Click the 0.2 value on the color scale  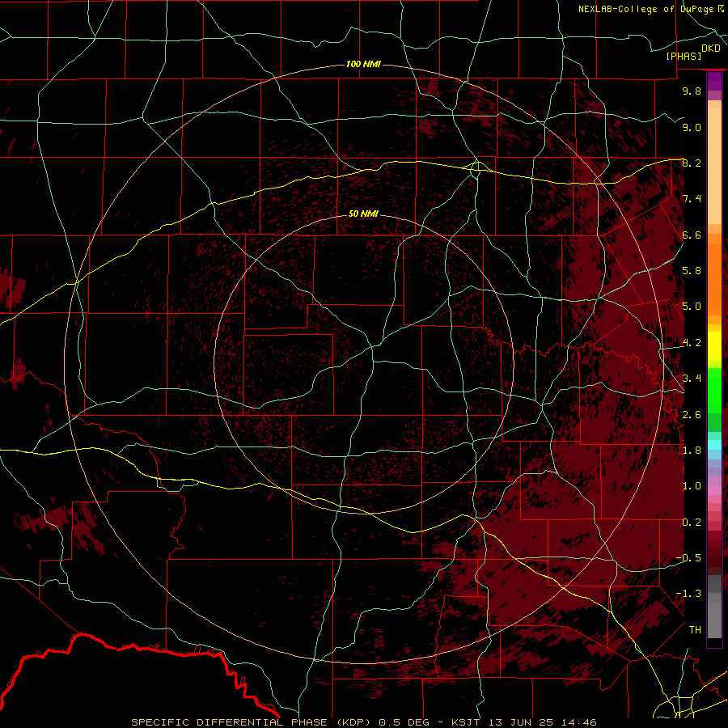tap(692, 523)
